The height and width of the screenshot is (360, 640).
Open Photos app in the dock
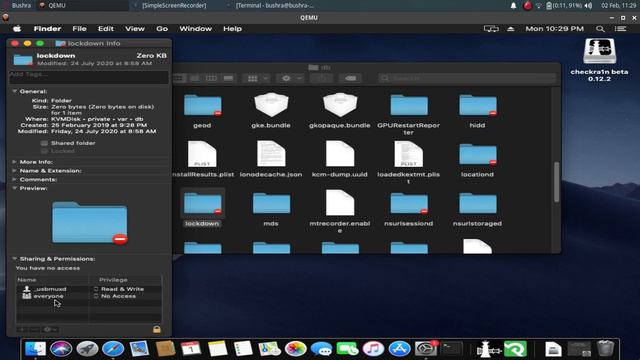pyautogui.click(x=295, y=349)
